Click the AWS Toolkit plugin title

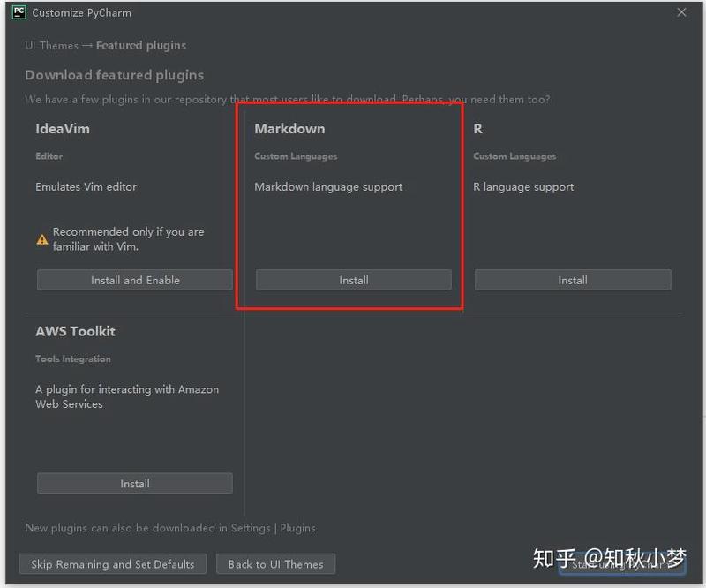pyautogui.click(x=75, y=332)
